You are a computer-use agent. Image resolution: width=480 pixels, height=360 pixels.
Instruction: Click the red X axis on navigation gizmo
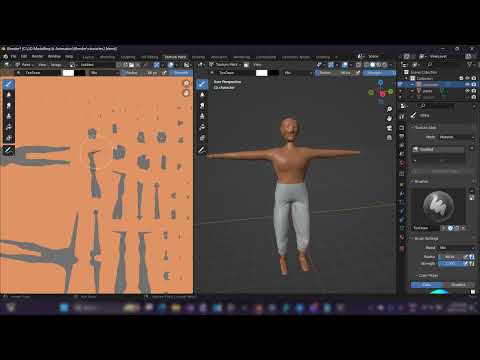tap(382, 94)
